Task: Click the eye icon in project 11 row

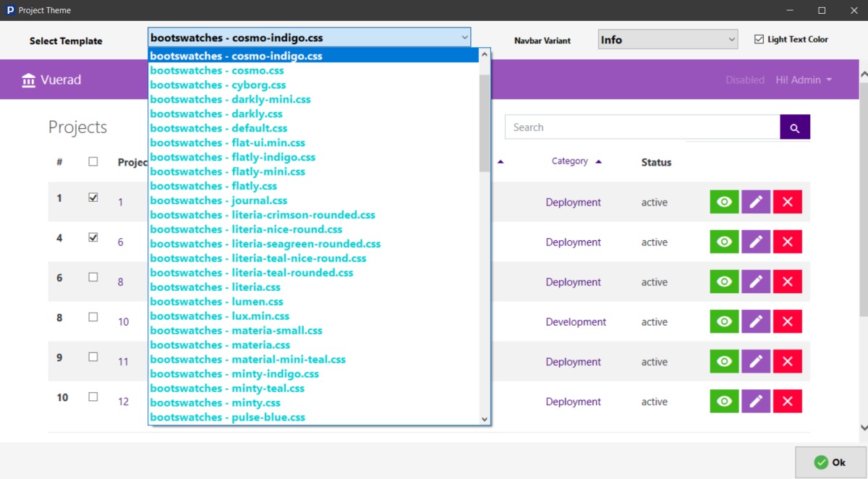Action: tap(725, 361)
